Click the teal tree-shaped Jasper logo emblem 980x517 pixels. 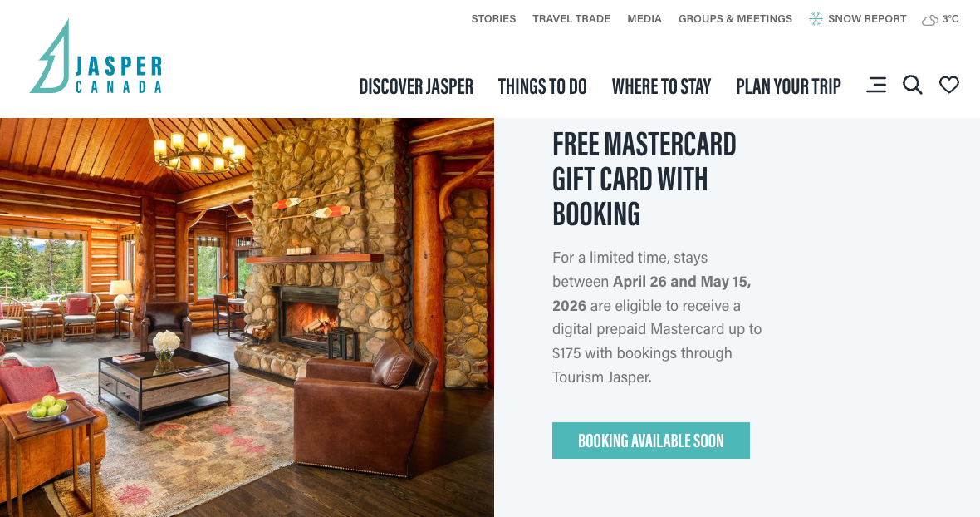pos(51,57)
